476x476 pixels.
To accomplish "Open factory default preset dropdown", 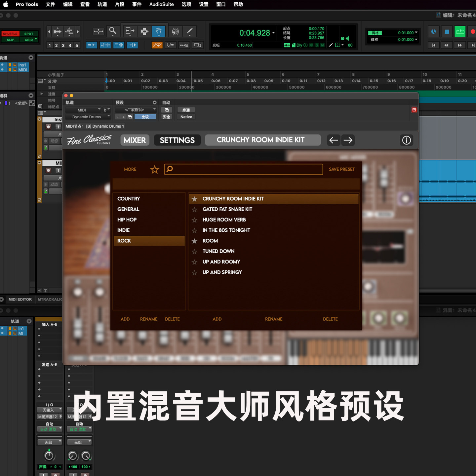I will [136, 110].
